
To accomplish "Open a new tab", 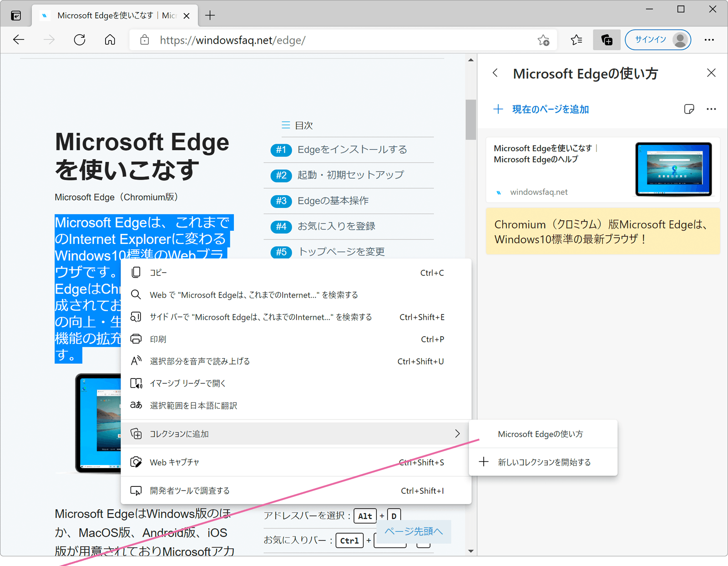I will coord(210,15).
